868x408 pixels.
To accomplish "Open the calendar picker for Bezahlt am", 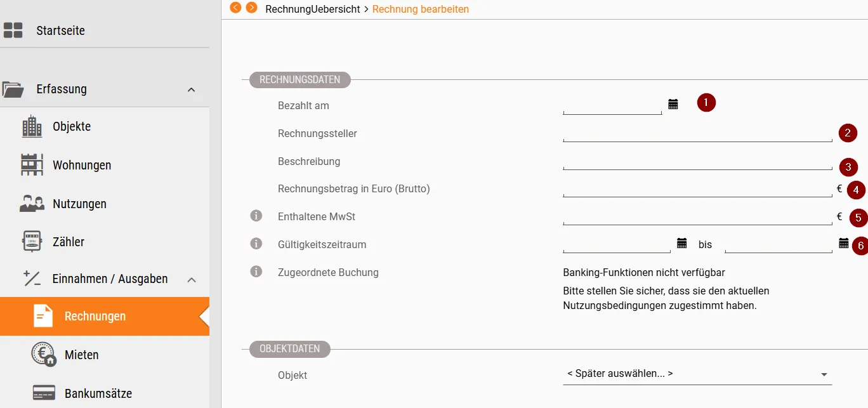I will click(673, 104).
